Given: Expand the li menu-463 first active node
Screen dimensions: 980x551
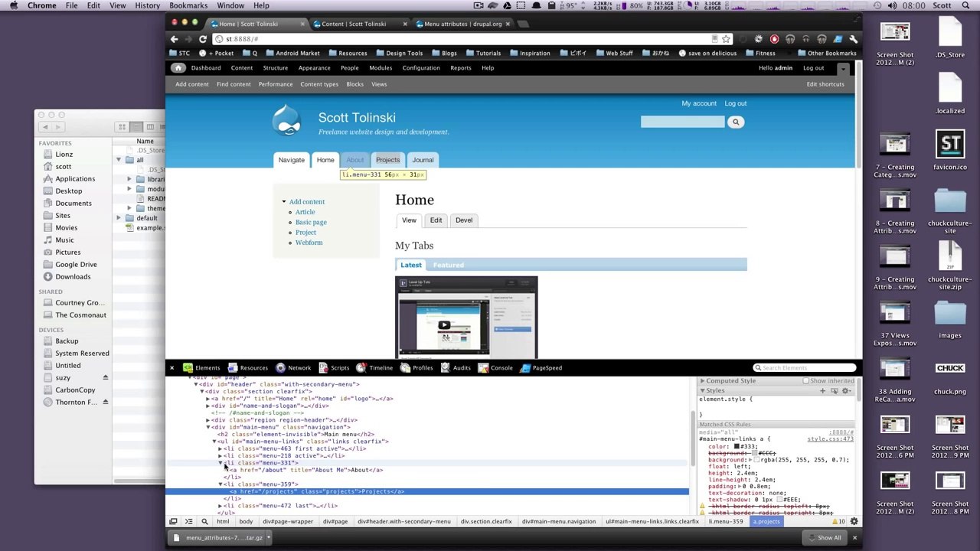Looking at the screenshot, I should click(x=220, y=448).
